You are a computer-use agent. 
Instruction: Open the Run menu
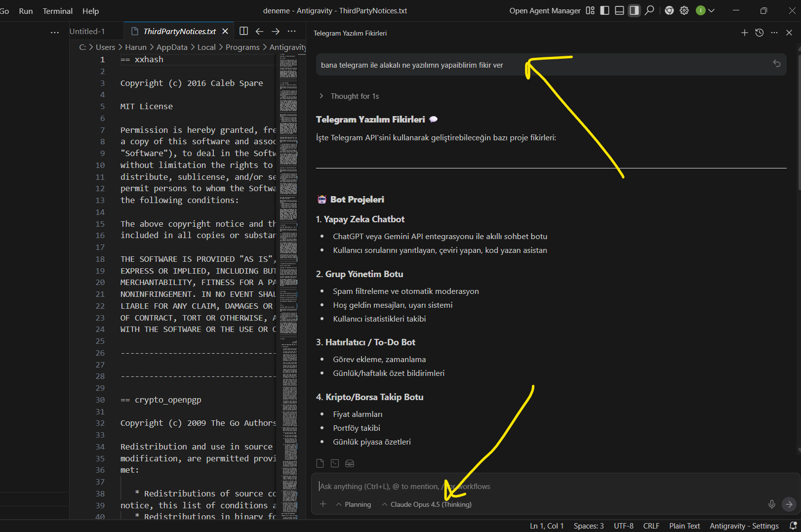(26, 11)
